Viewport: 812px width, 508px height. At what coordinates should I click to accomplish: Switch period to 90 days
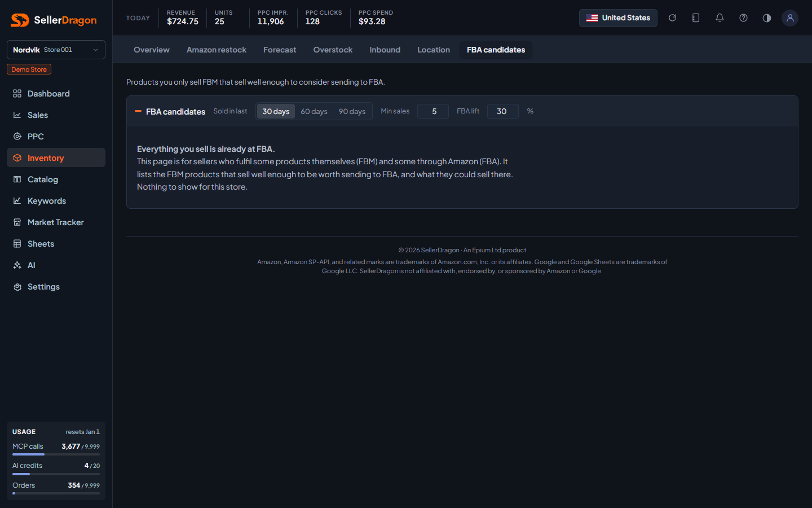352,111
